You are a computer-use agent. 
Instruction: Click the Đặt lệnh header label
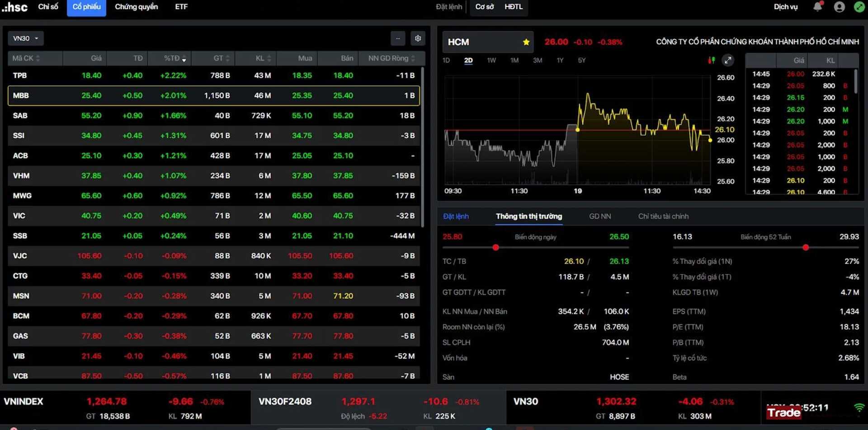tap(449, 7)
